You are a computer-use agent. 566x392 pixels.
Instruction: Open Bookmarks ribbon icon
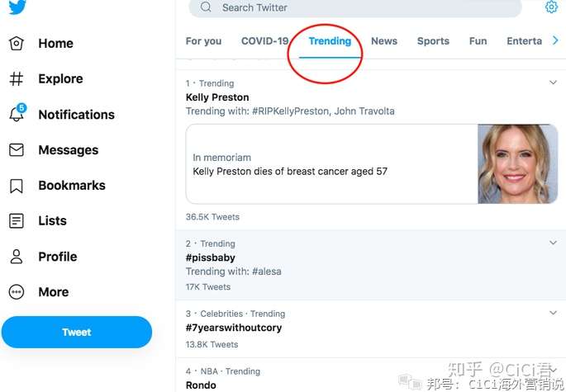17,186
